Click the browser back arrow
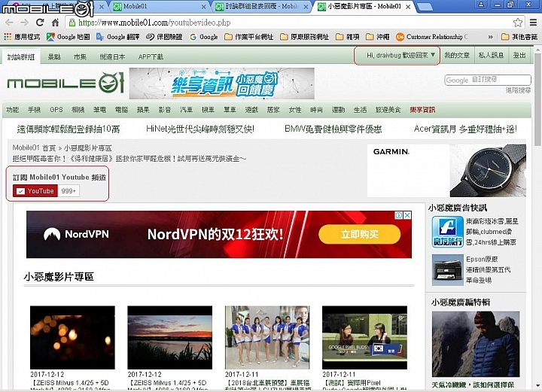 click(9, 23)
